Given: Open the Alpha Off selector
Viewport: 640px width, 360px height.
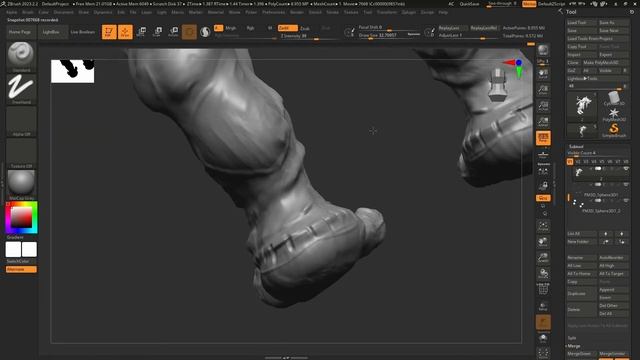Looking at the screenshot, I should (x=21, y=121).
